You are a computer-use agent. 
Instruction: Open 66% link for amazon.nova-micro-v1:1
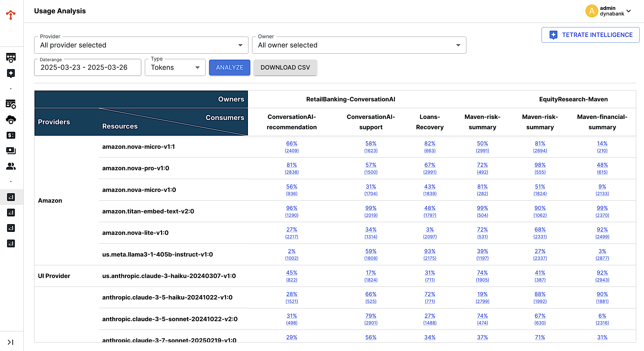point(291,143)
